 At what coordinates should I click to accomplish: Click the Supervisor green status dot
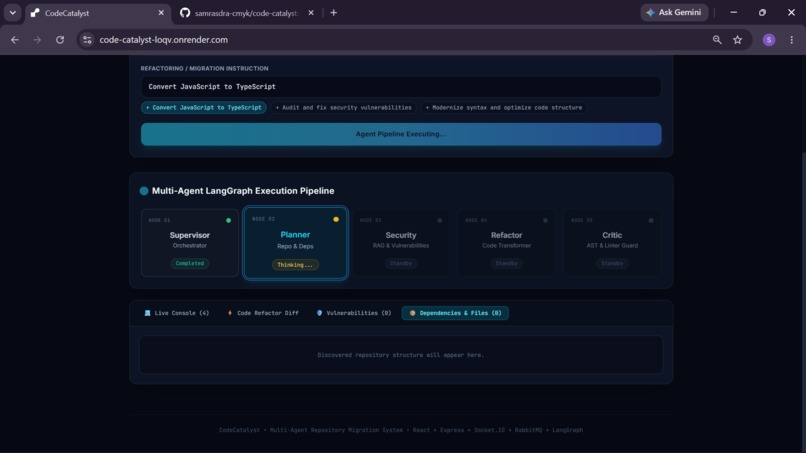click(228, 221)
